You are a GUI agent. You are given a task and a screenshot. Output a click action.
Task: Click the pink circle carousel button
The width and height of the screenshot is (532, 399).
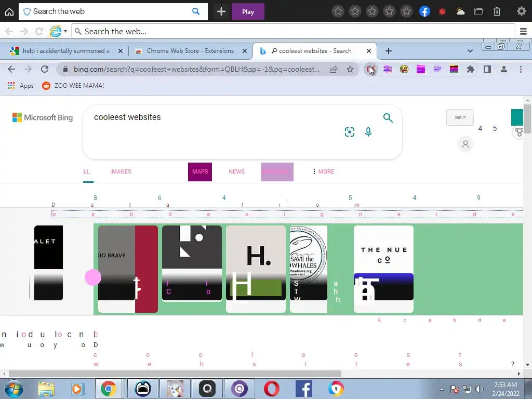point(93,277)
